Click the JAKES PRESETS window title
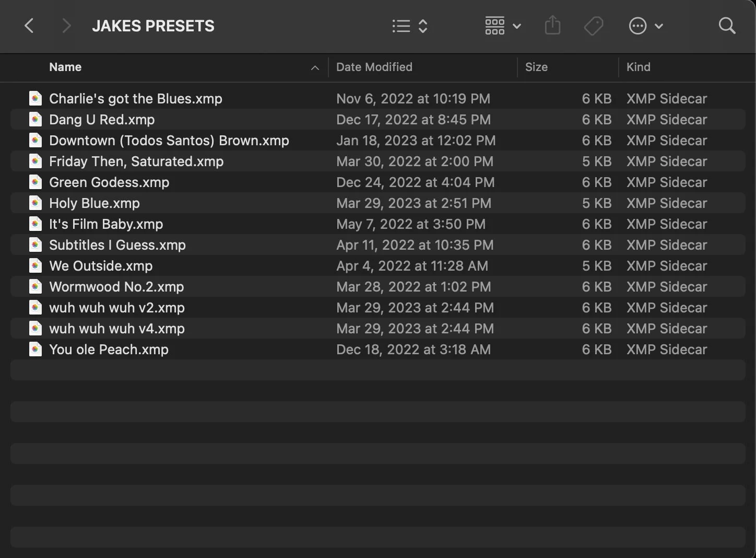Image resolution: width=756 pixels, height=558 pixels. click(153, 25)
